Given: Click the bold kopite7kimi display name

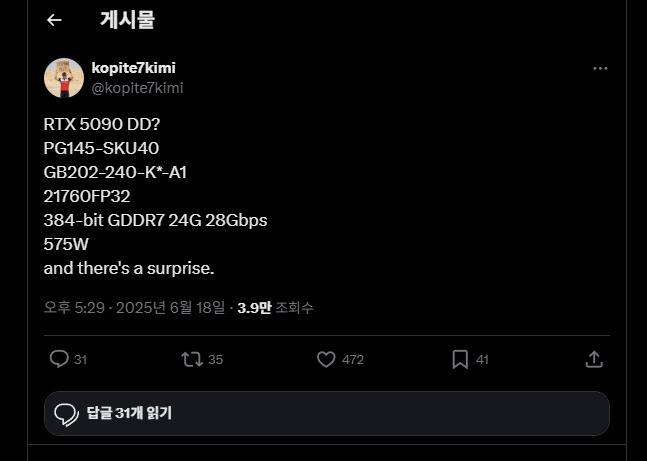Looking at the screenshot, I should click(x=133, y=68).
